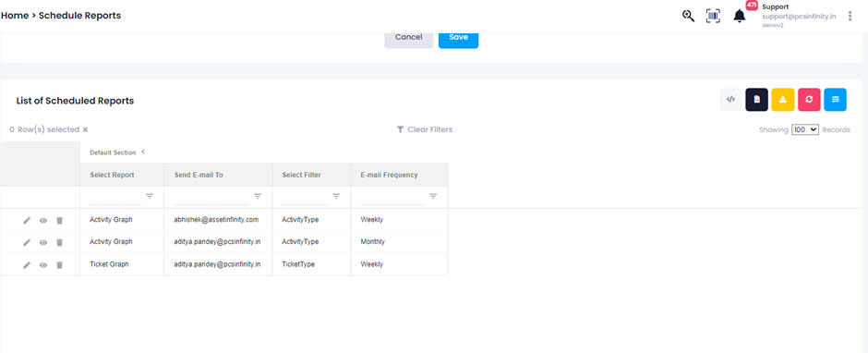View the Monthly Activity Graph report details
The height and width of the screenshot is (353, 868).
(x=43, y=243)
